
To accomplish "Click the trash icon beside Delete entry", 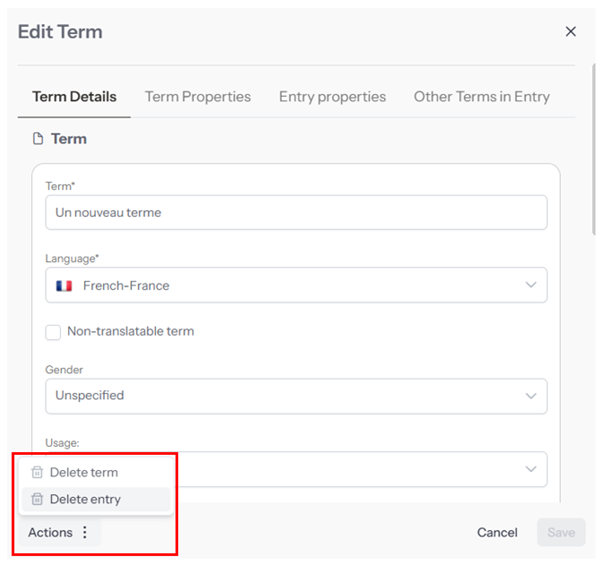I will tap(37, 499).
